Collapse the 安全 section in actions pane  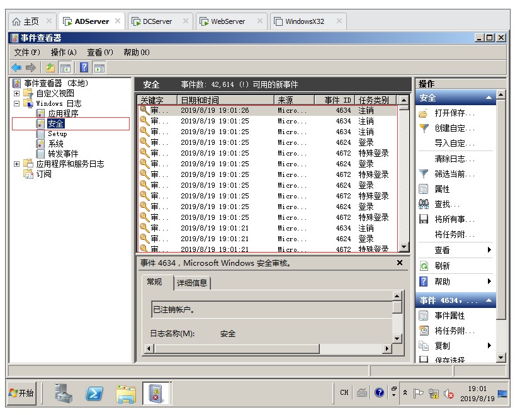pos(489,98)
